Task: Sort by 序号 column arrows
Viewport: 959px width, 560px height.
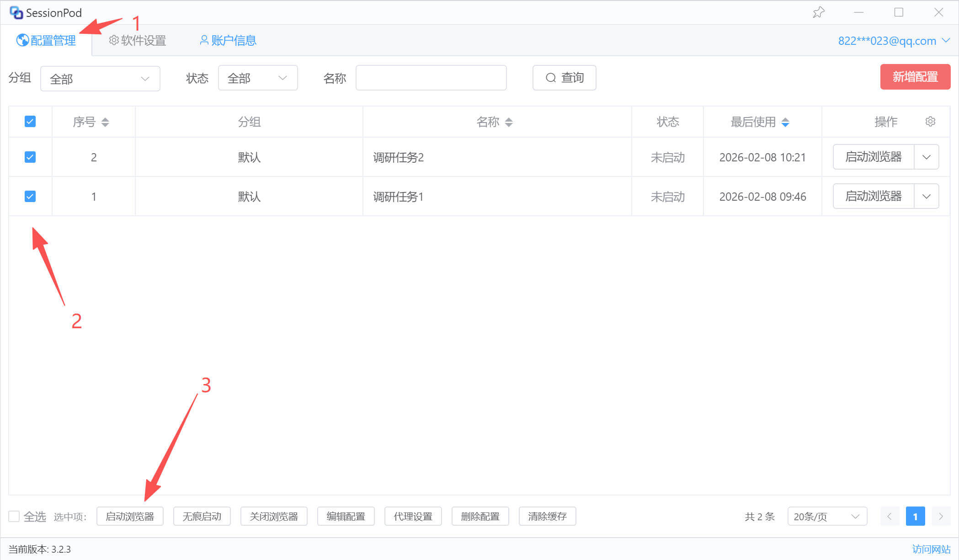Action: click(x=105, y=122)
